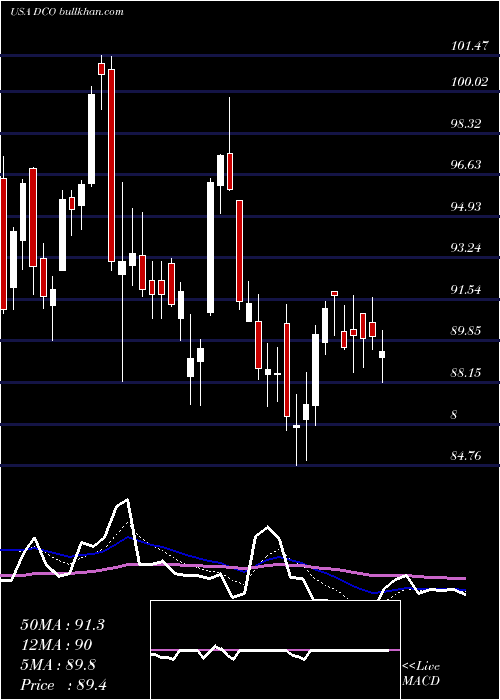The image size is (500, 700).
Task: Click the small red candle at the chart peak
Action: point(101,69)
